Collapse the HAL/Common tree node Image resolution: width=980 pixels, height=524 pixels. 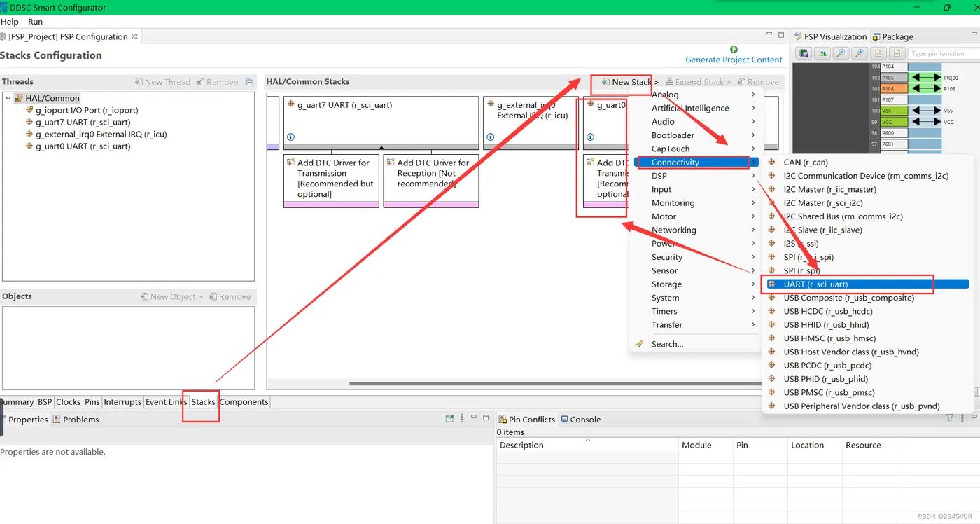(8, 98)
